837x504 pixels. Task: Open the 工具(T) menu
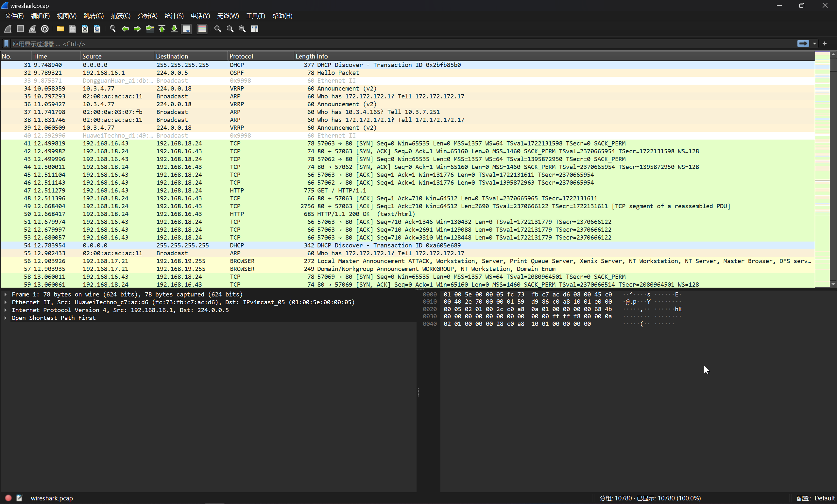[x=255, y=16]
